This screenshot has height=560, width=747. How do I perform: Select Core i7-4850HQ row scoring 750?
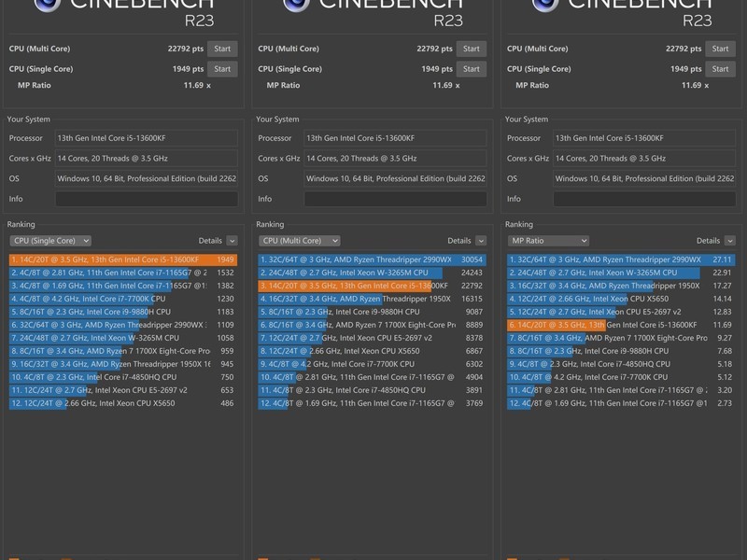pos(123,377)
